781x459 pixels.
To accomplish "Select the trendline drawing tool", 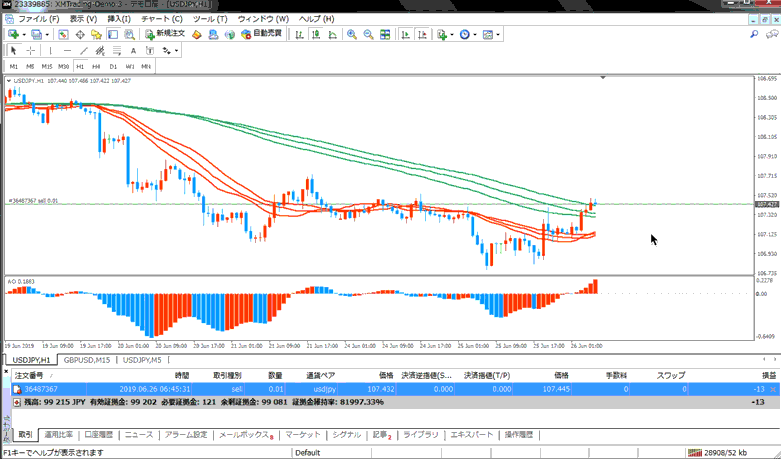I will point(84,50).
